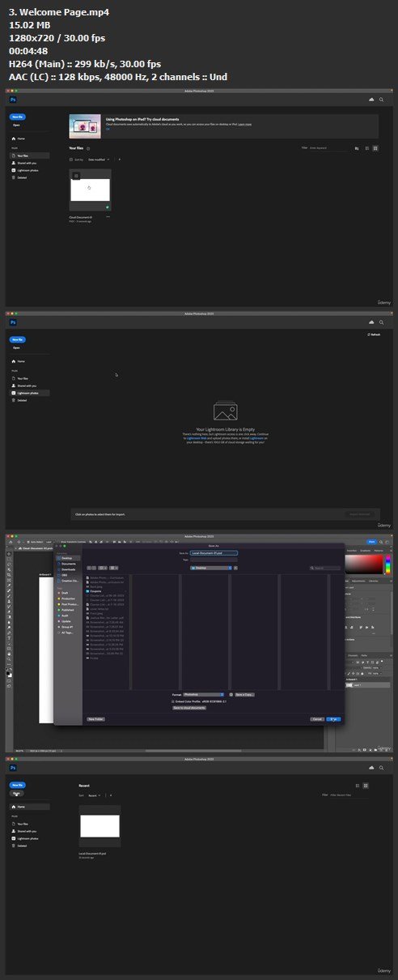Click the Refresh icon in the Lightroom frame
This screenshot has width=398, height=980.
pos(369,334)
